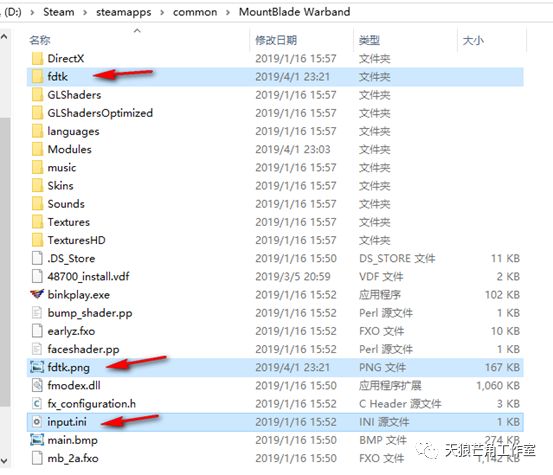
Task: Sort by 大小 column header
Action: pyautogui.click(x=473, y=40)
